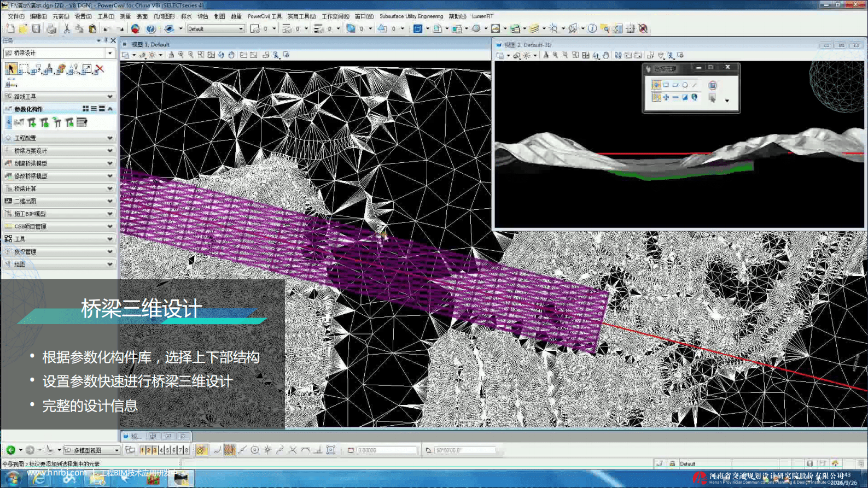The image size is (868, 488).
Task: Click the CSB项目管理 section header
Action: click(59, 226)
